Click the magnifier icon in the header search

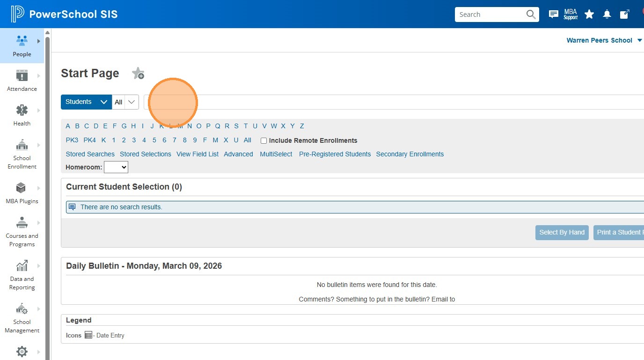(x=531, y=15)
